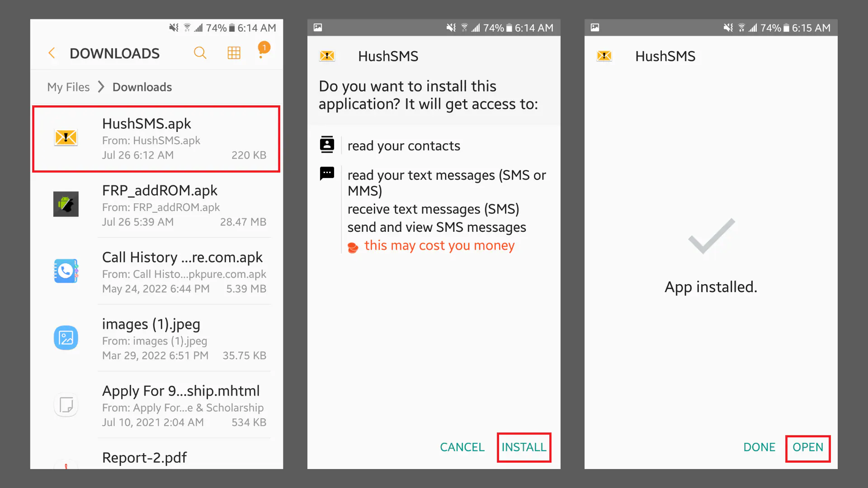Image resolution: width=868 pixels, height=488 pixels.
Task: Tap INSTALL to confirm HushSMS installation
Action: [524, 447]
